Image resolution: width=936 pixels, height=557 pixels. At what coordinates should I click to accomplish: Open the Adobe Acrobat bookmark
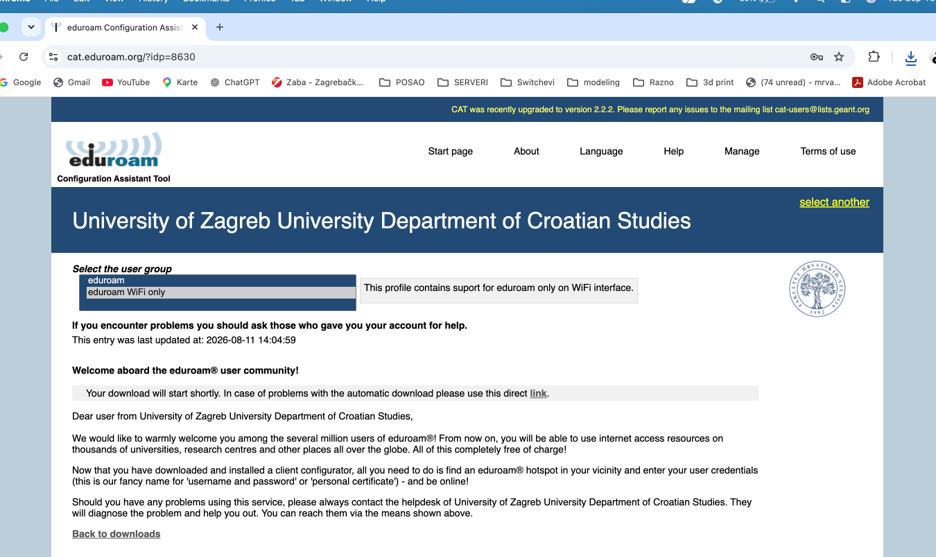889,82
